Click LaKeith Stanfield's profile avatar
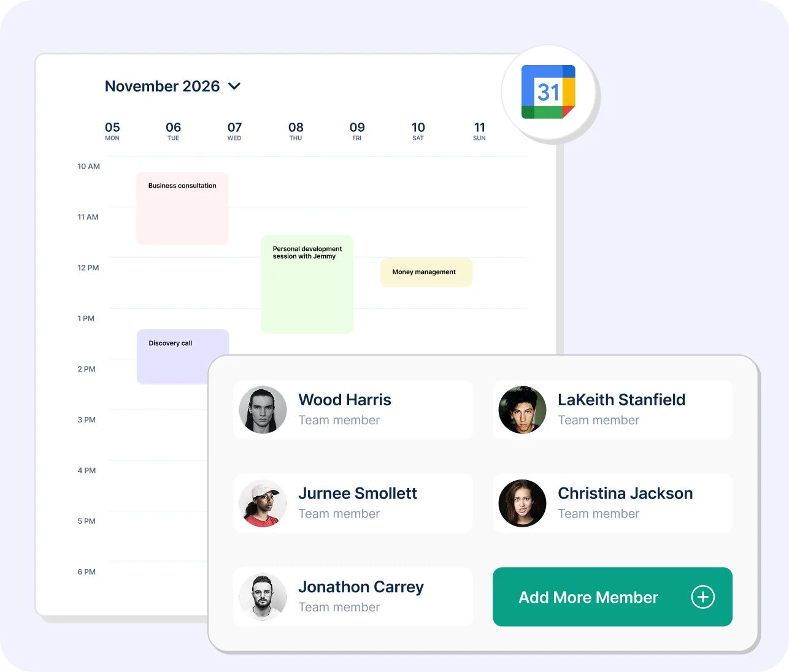This screenshot has width=789, height=672. pyautogui.click(x=522, y=410)
